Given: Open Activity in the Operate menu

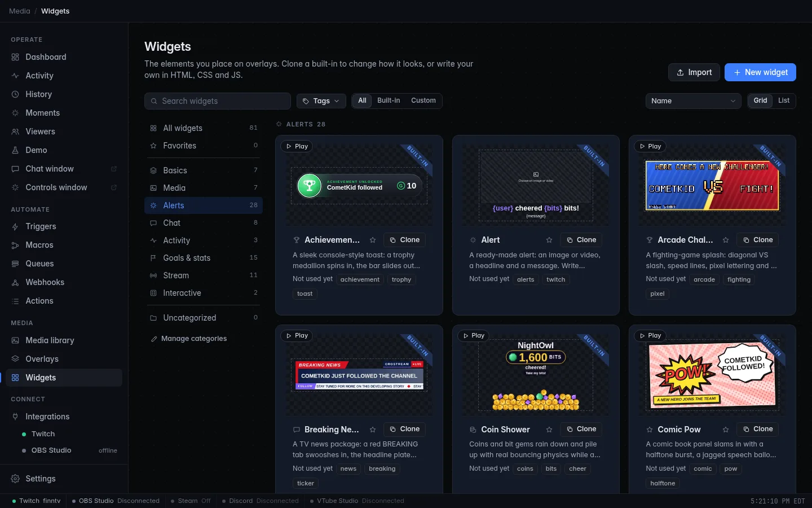Looking at the screenshot, I should [64, 76].
